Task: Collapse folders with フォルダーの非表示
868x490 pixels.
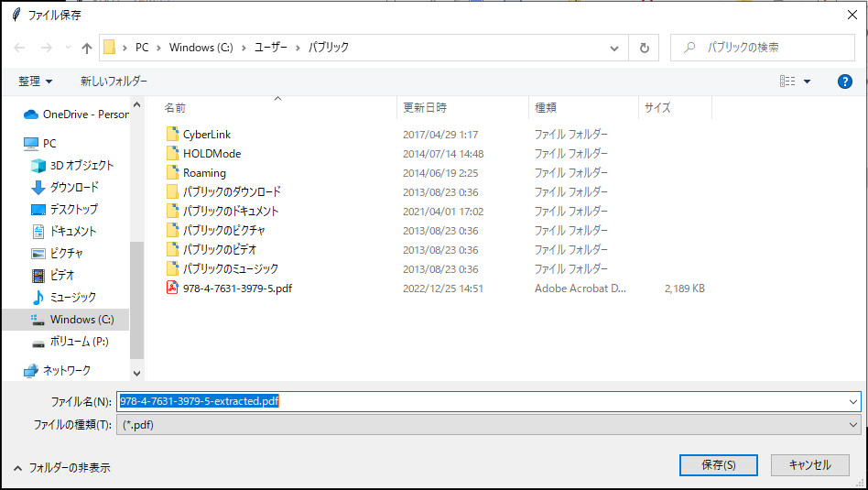Action: point(61,467)
